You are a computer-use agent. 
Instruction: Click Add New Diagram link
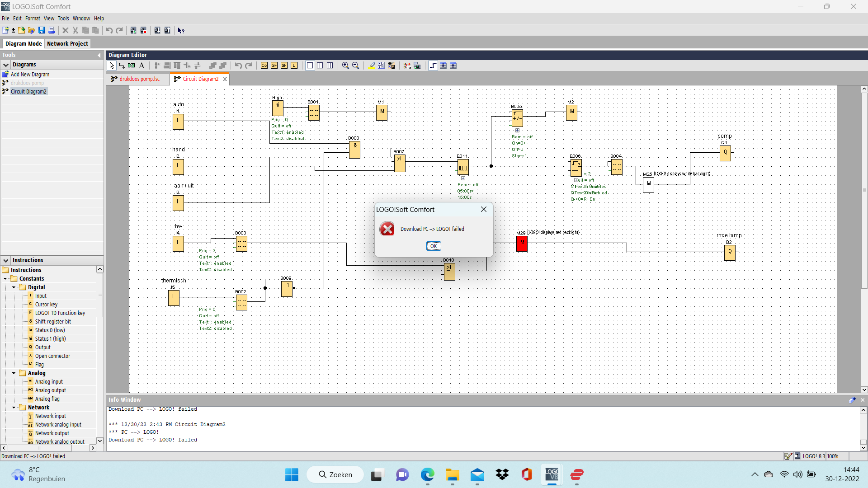pos(30,75)
